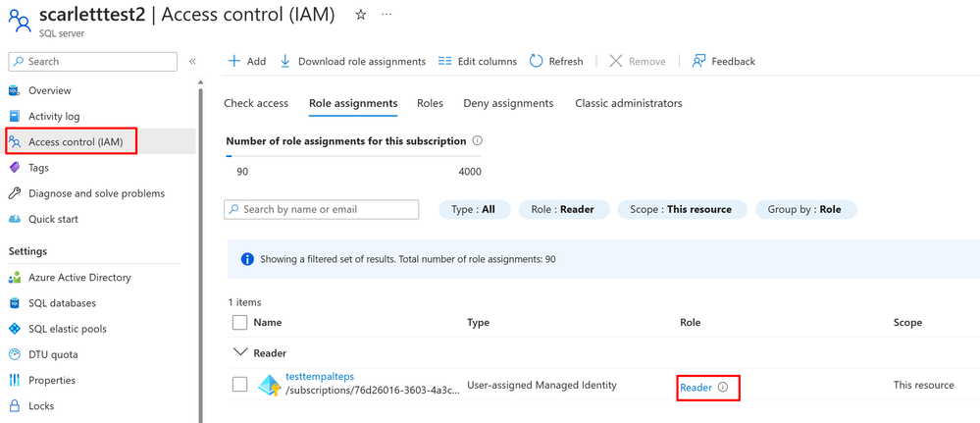
Task: Click the Diagnose and solve problems wrench icon
Action: click(15, 193)
